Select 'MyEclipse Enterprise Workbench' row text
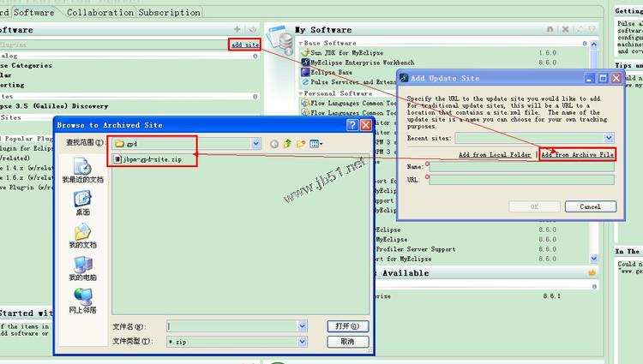 [363, 63]
